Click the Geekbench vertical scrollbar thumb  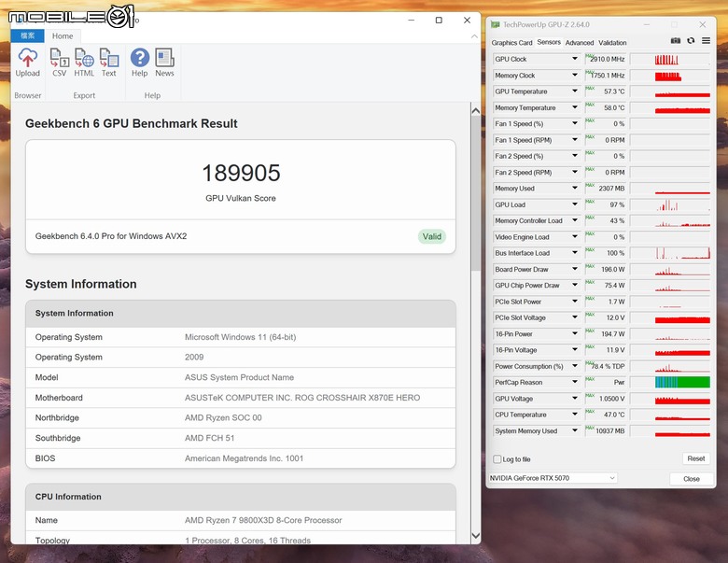[x=475, y=193]
